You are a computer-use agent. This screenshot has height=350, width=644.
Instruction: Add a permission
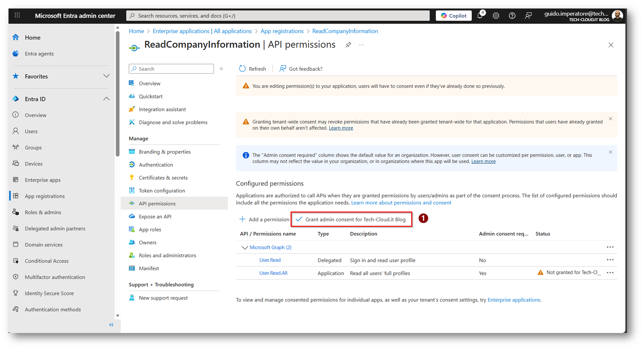(264, 219)
